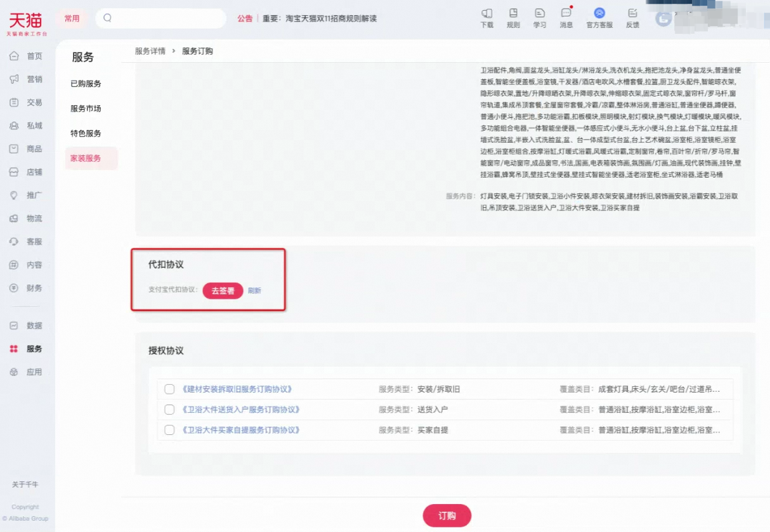Open the 淘宝天猫双11招商规则解读 announcement

tap(331, 18)
